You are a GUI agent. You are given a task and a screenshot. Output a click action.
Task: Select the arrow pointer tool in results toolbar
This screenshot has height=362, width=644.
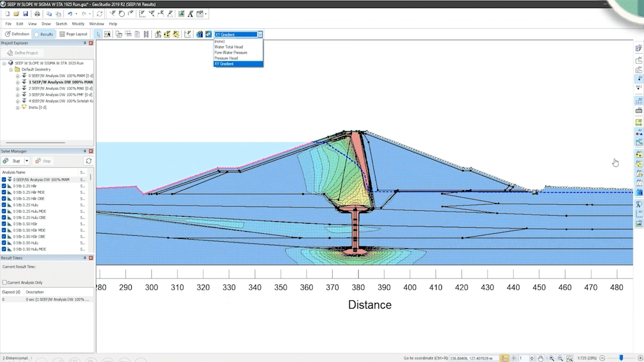(x=98, y=34)
